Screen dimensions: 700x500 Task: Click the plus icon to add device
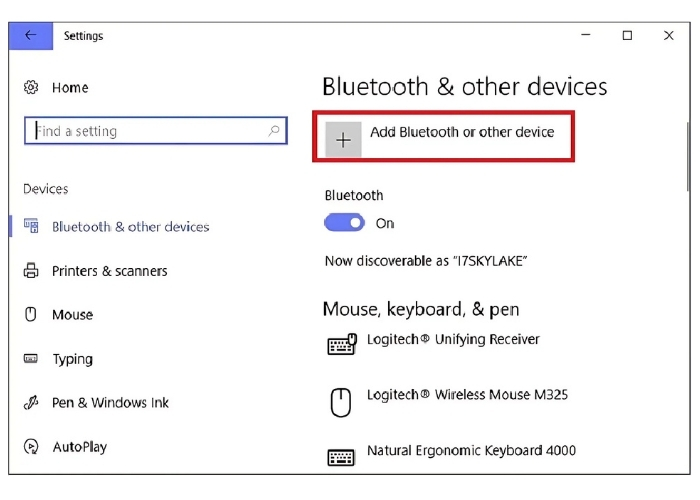tap(343, 141)
